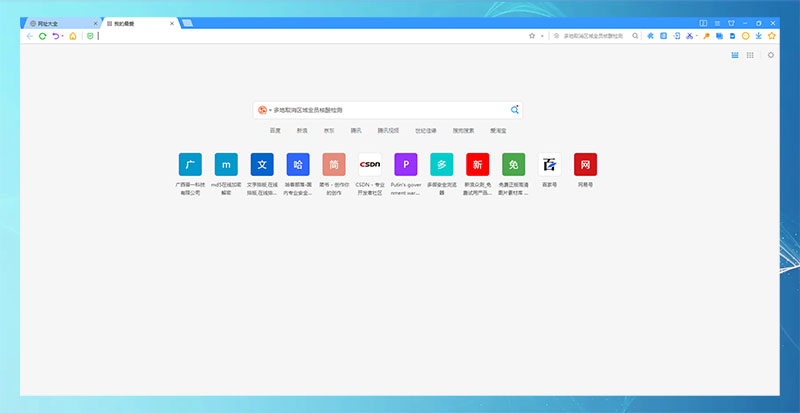Open dropdown arrow beside the bookmark star

coord(542,36)
